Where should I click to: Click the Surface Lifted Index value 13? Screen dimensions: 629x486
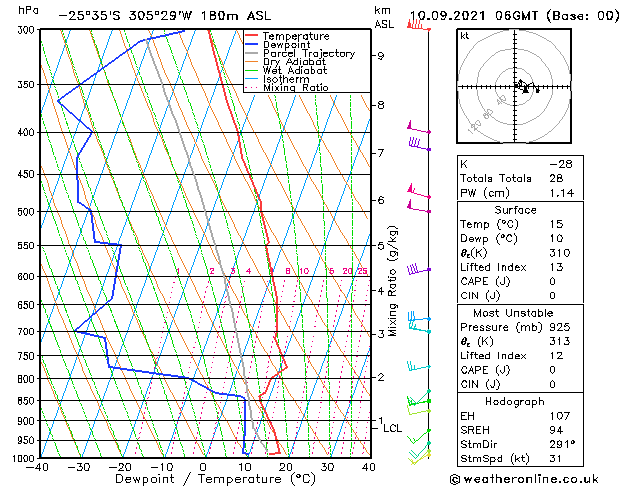[556, 267]
